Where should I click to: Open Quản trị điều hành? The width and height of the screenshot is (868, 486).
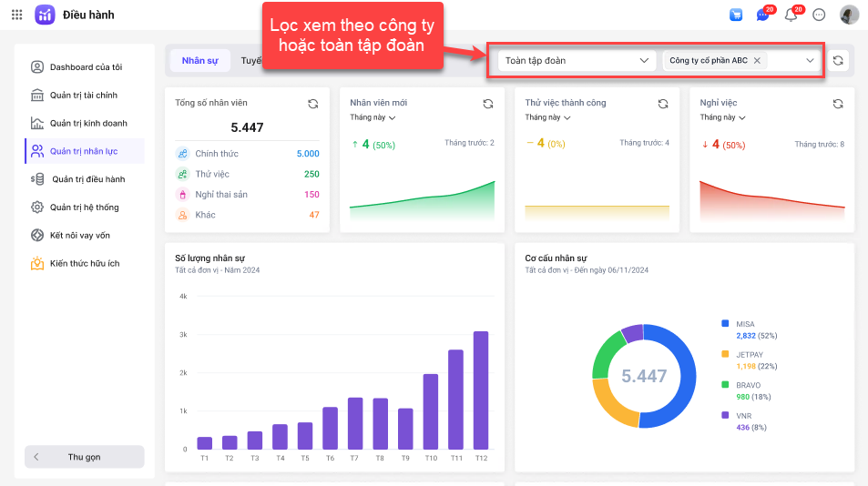(x=85, y=179)
